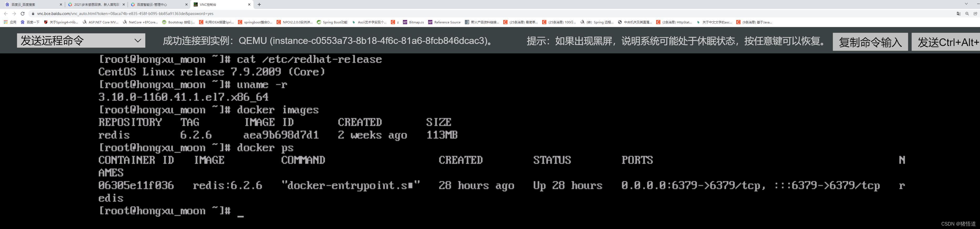View site security lock info
The width and height of the screenshot is (980, 229).
[x=33, y=14]
